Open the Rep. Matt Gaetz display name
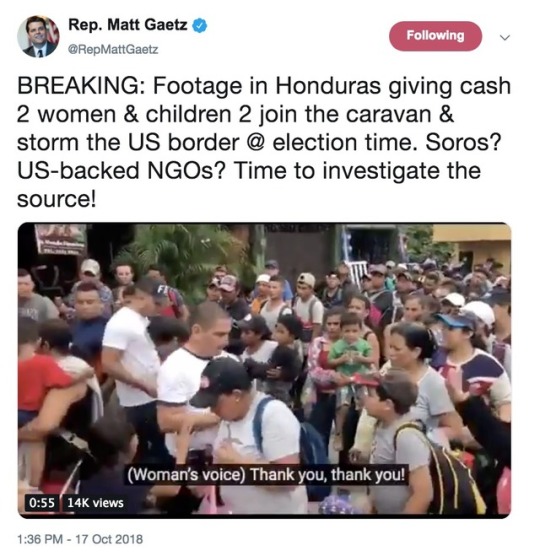Screen dimensions: 540x556 coord(127,25)
